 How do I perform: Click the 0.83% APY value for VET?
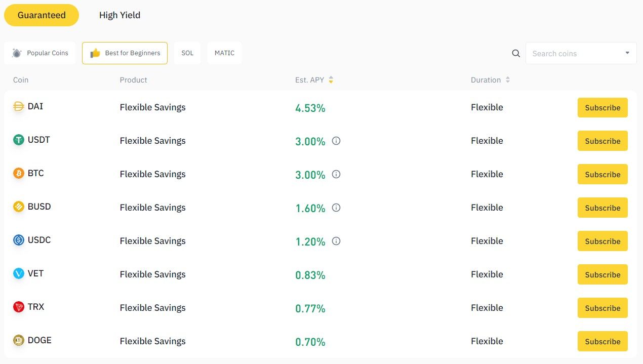[310, 275]
